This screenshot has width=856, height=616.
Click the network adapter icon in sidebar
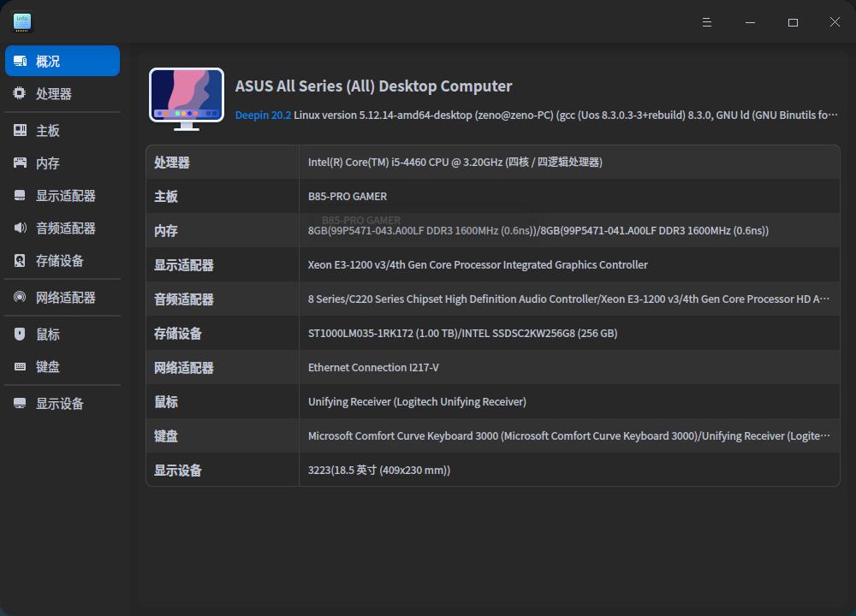[x=21, y=297]
